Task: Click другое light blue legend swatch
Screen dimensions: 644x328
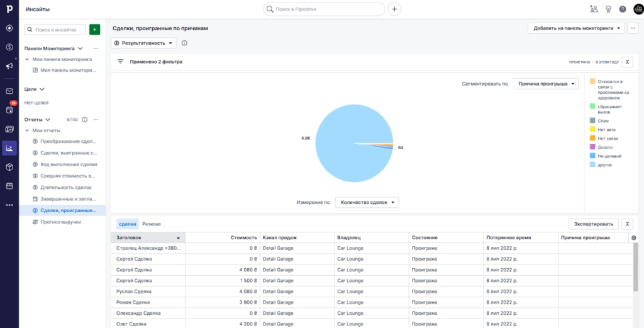Action: 592,164
